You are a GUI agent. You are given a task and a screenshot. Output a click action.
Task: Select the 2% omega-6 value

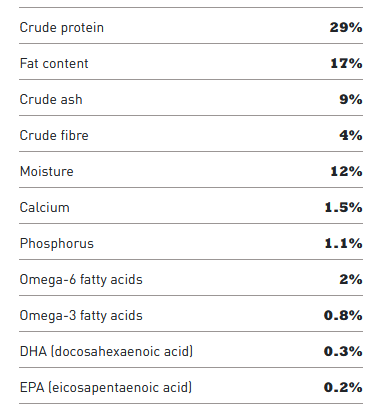point(351,279)
